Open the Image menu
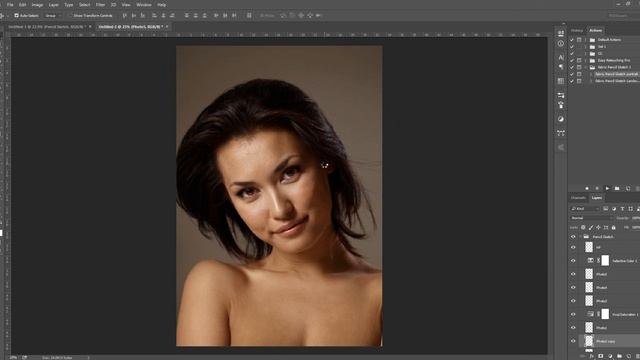 (38, 5)
